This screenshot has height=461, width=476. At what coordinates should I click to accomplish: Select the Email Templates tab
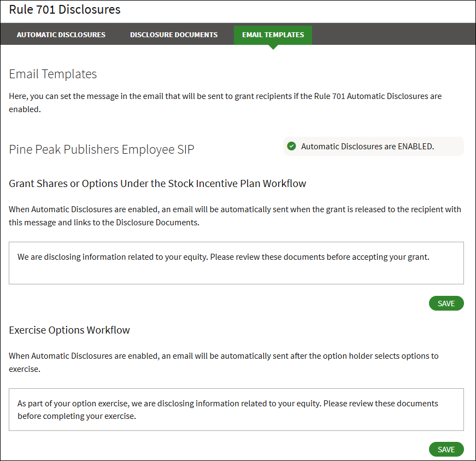[x=273, y=34]
